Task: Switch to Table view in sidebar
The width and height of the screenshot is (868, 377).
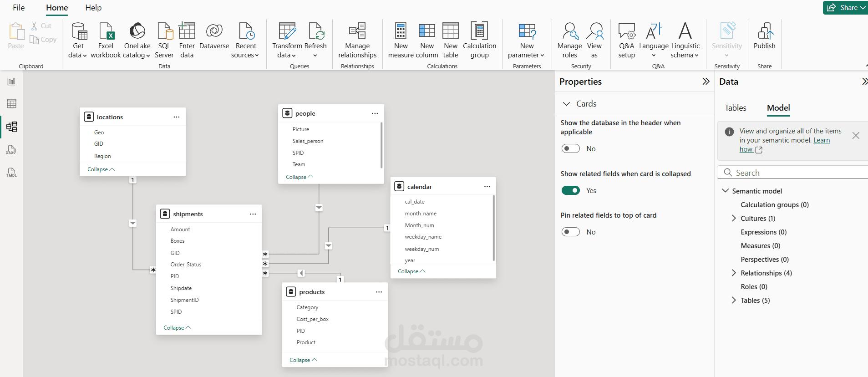Action: coord(11,104)
